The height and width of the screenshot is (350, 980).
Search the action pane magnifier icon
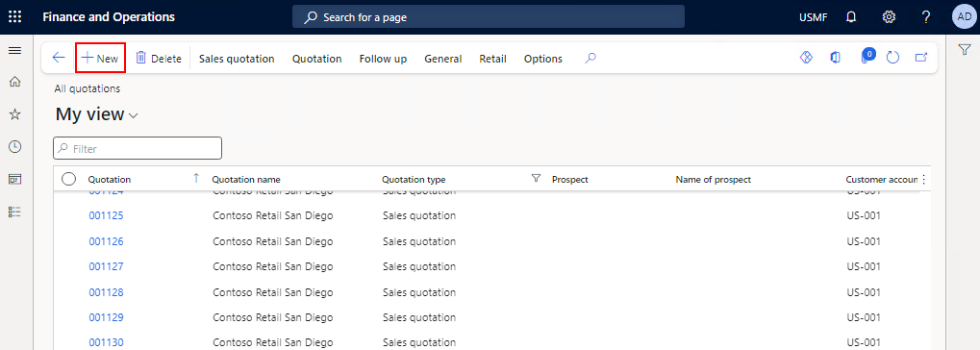coord(591,58)
